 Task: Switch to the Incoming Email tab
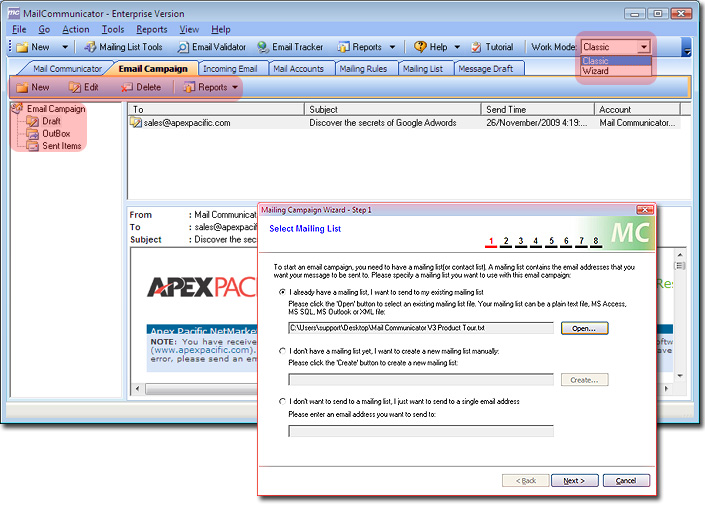click(x=230, y=69)
